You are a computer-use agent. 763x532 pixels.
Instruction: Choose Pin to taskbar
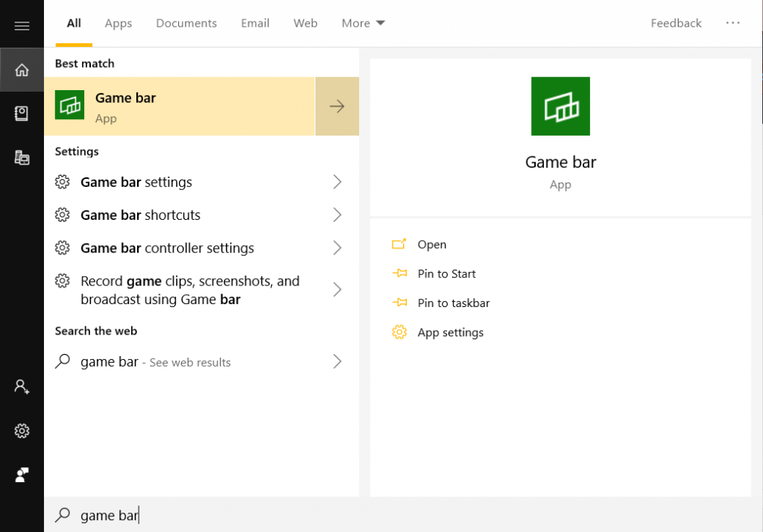454,303
